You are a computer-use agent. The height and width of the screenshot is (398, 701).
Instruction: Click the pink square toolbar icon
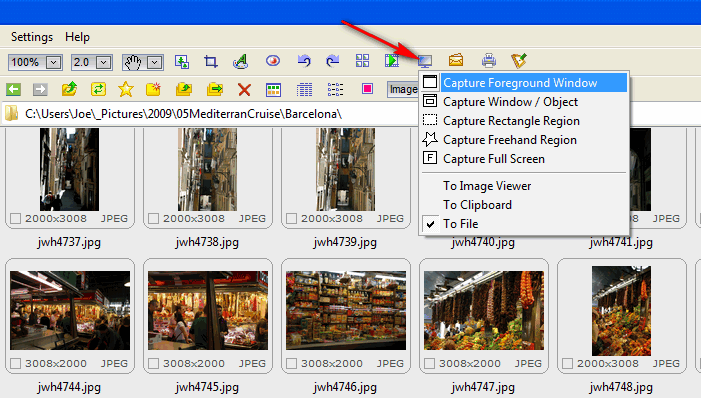367,89
